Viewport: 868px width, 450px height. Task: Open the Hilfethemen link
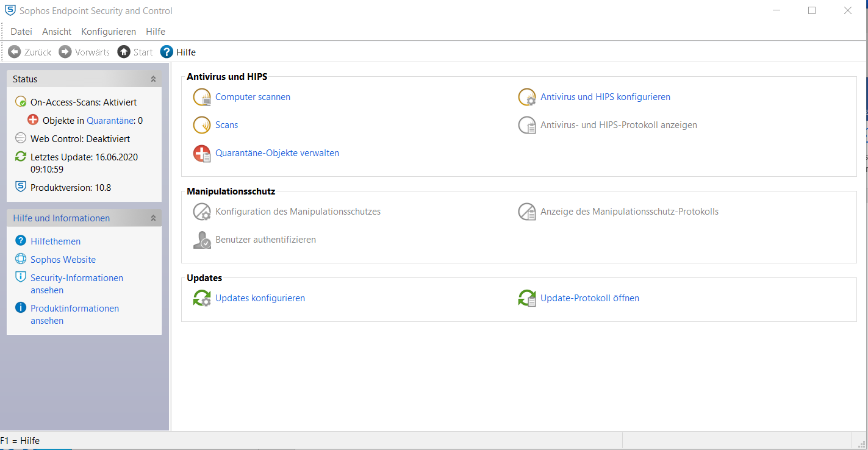tap(56, 241)
